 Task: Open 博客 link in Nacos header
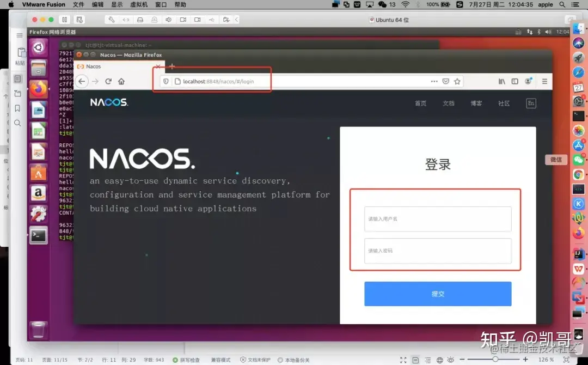click(476, 103)
